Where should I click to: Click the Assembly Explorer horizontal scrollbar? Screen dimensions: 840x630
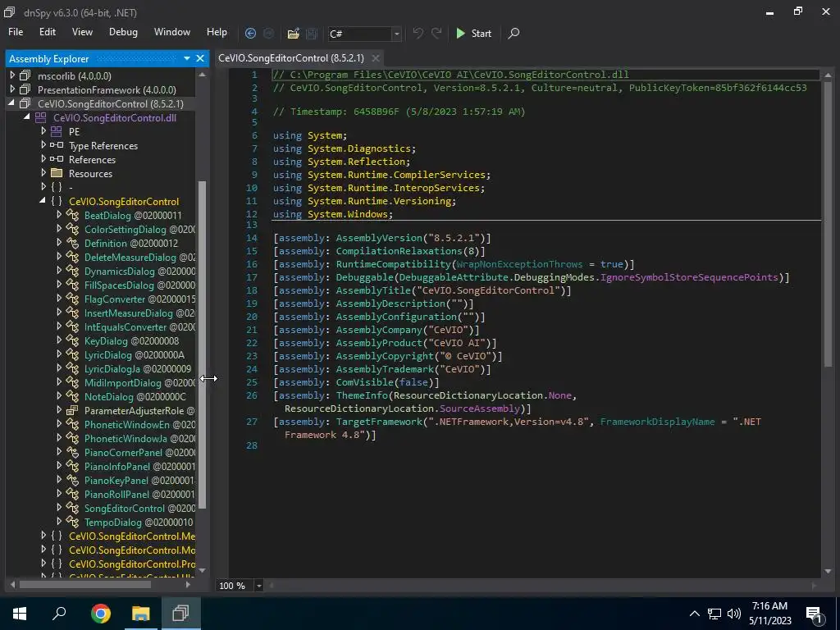(85, 584)
